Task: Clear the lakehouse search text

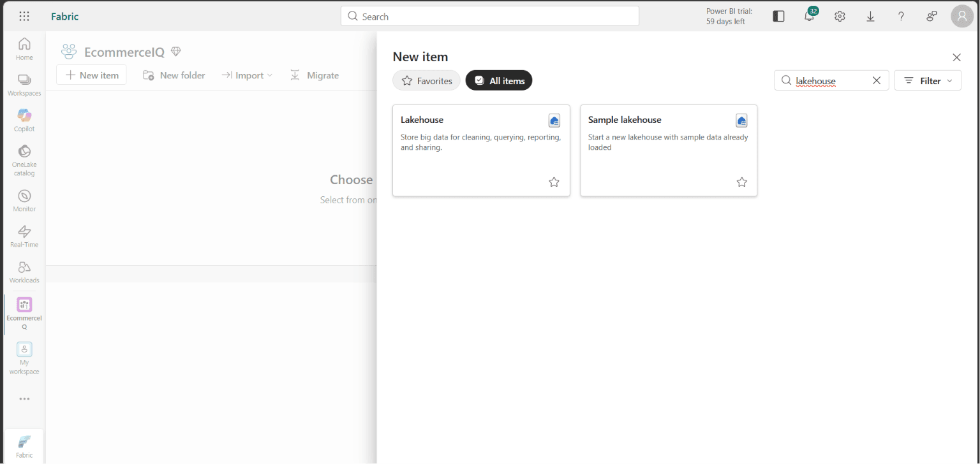Action: [876, 80]
